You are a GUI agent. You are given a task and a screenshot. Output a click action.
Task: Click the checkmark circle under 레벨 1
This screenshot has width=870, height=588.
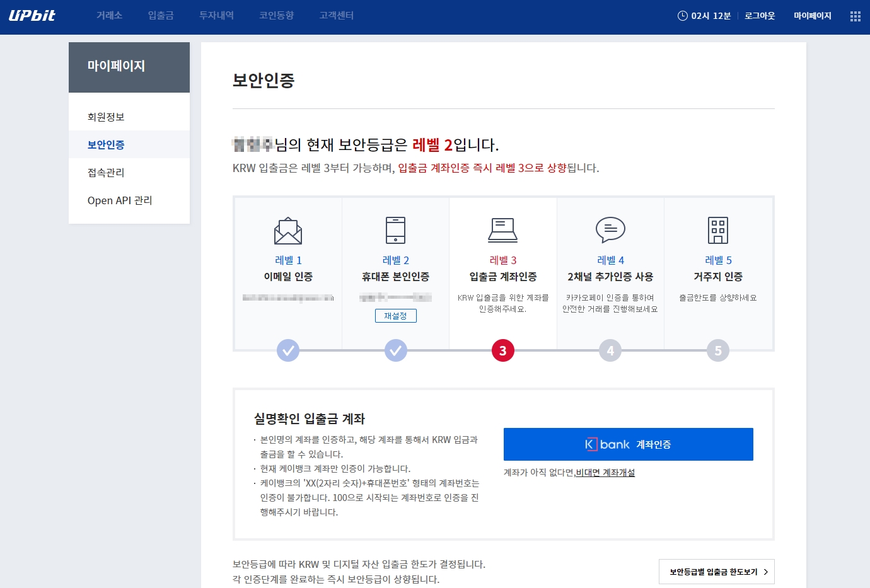point(288,350)
